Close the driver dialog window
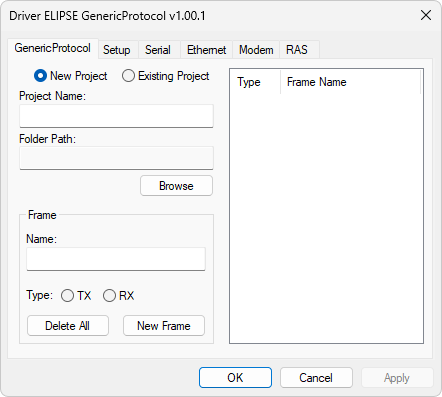The height and width of the screenshot is (397, 442). (426, 15)
